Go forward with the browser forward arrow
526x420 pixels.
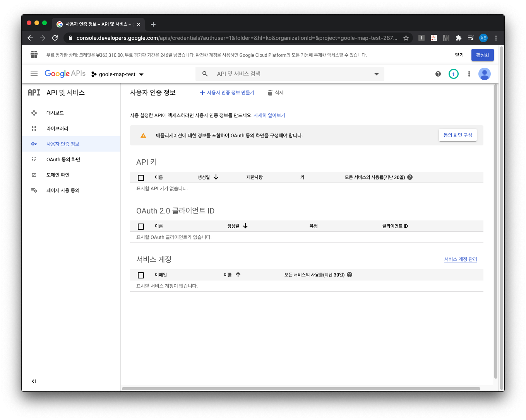click(43, 38)
